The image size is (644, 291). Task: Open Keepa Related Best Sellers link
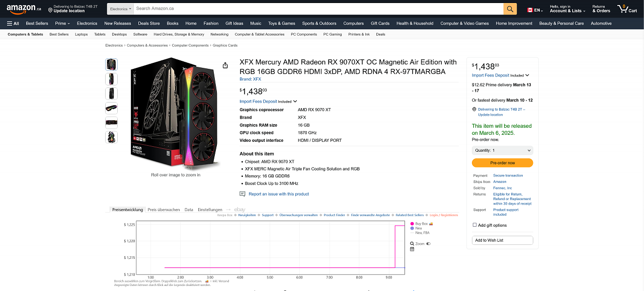410,215
